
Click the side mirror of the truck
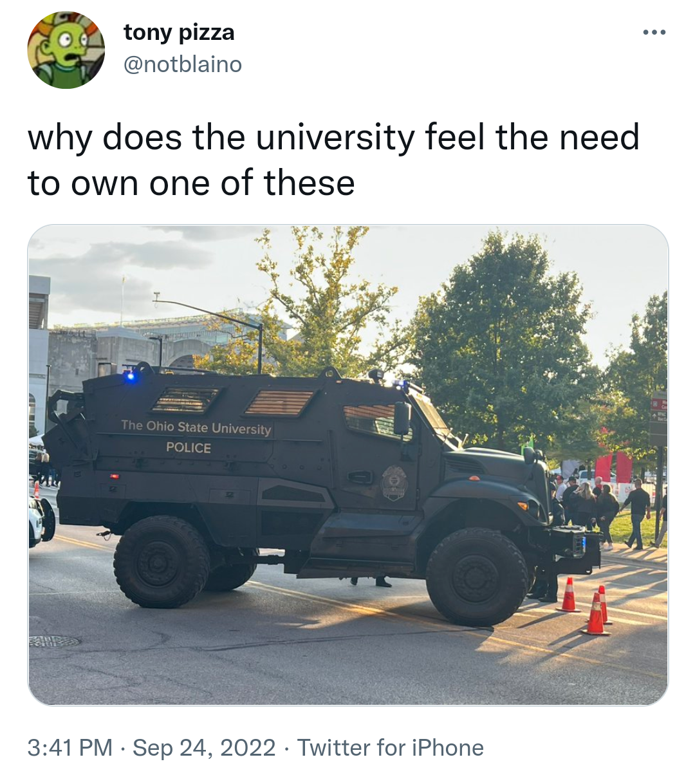(x=402, y=418)
